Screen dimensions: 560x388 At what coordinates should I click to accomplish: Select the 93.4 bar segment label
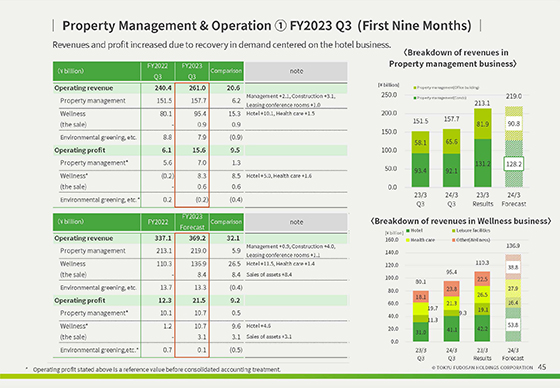420,171
